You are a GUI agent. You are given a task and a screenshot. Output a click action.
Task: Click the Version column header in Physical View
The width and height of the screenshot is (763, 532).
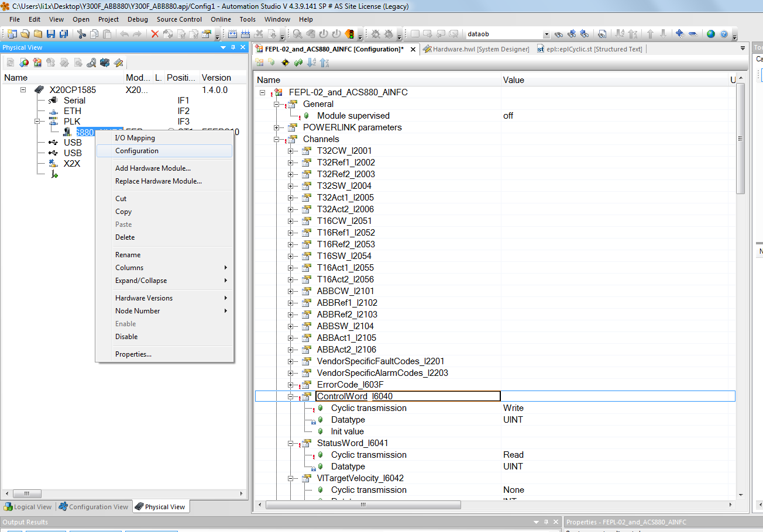(222, 77)
